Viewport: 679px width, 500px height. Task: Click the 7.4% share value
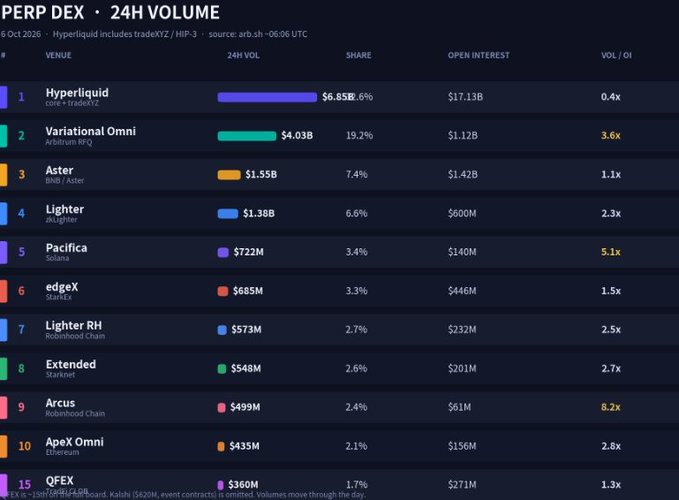(x=356, y=174)
